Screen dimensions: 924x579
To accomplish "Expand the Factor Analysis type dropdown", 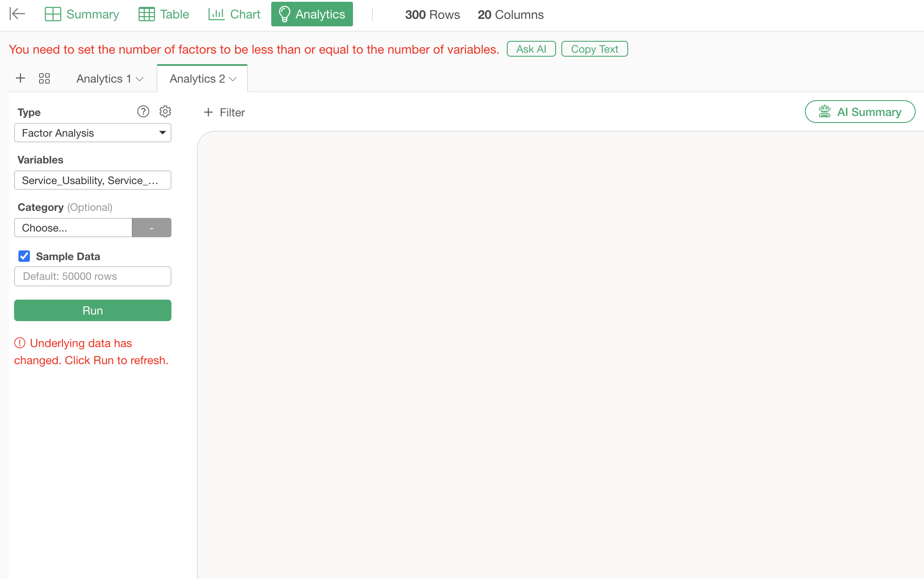I will click(x=93, y=133).
